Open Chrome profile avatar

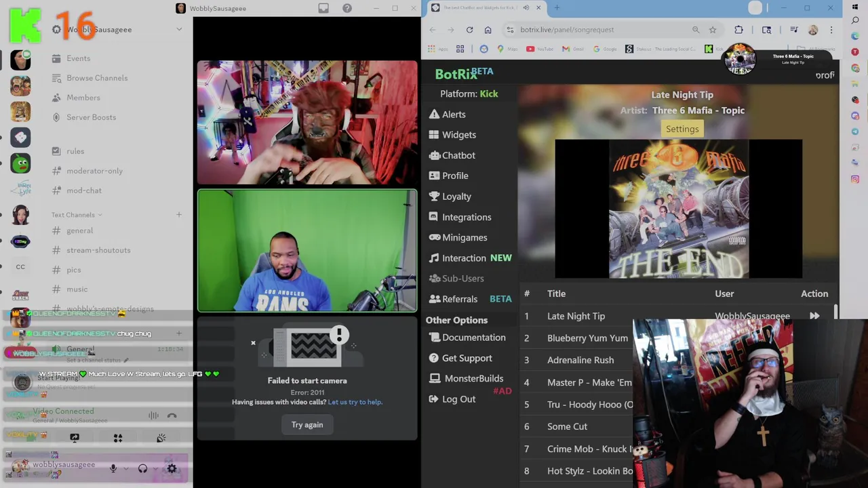tap(813, 30)
